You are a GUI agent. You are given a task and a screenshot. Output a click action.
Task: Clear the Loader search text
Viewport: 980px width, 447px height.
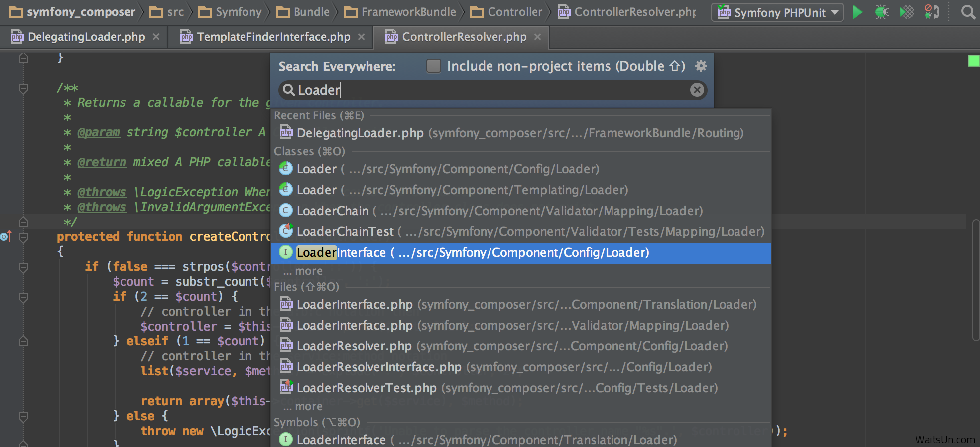[x=697, y=90]
